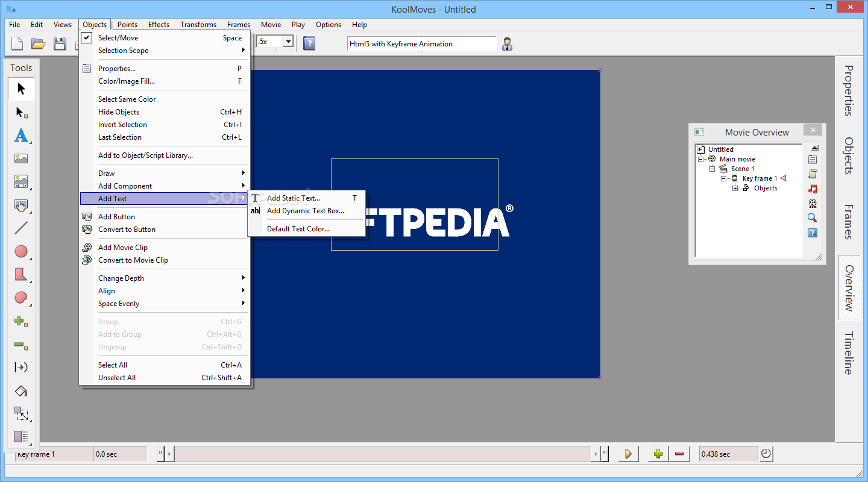Click the play button at bottom
This screenshot has width=868, height=482.
click(628, 454)
